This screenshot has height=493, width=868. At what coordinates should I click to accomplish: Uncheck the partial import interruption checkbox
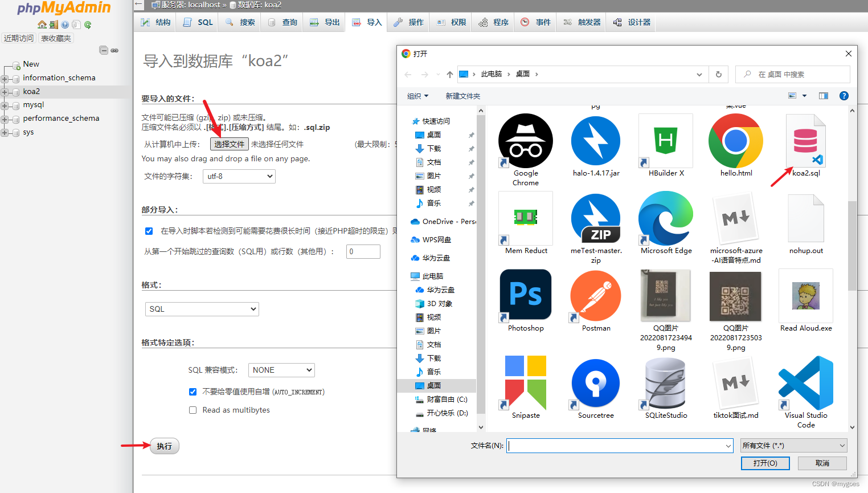click(x=149, y=231)
